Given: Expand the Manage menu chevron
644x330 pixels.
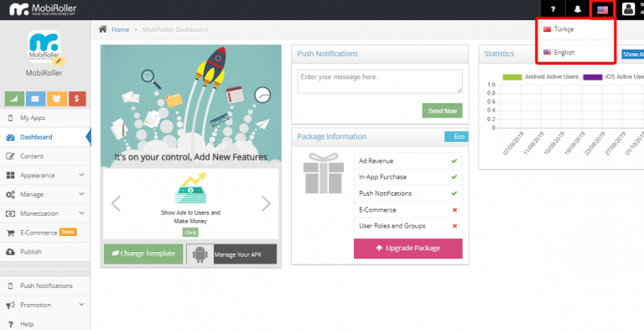Looking at the screenshot, I should [81, 194].
